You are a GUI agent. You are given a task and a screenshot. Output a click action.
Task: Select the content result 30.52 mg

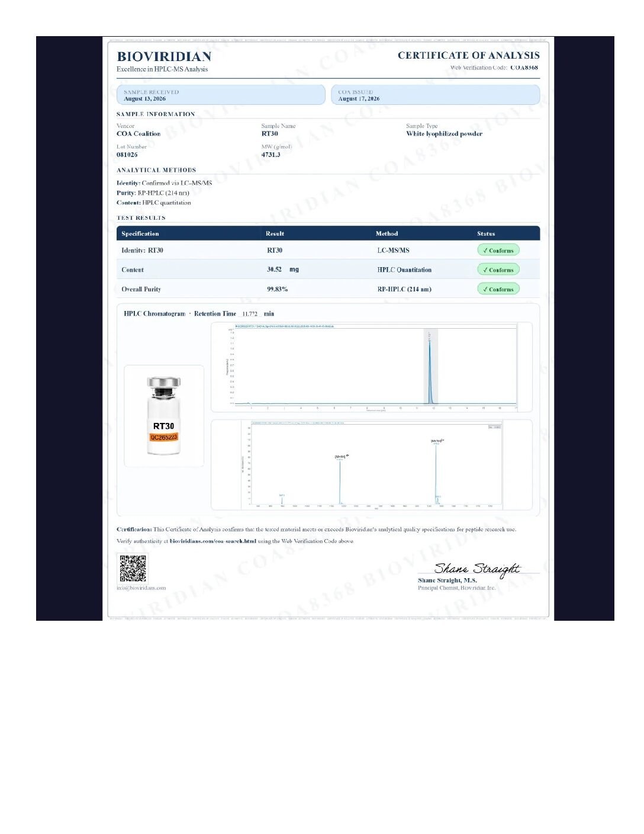point(283,270)
